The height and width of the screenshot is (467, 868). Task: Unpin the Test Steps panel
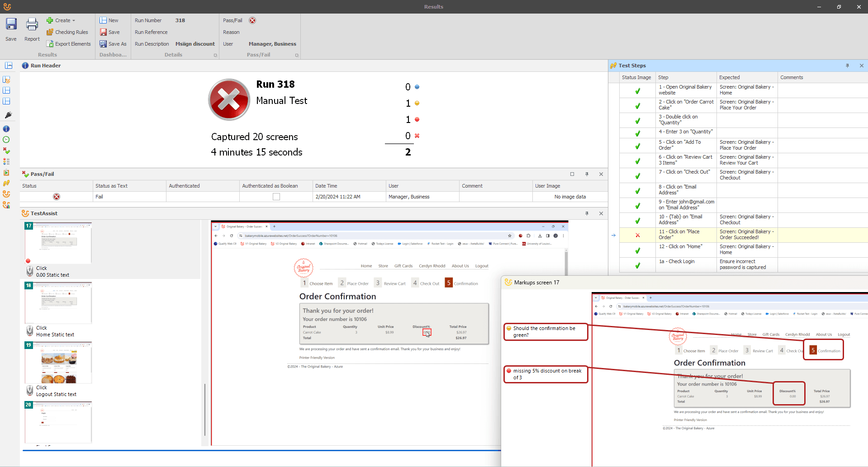[847, 66]
